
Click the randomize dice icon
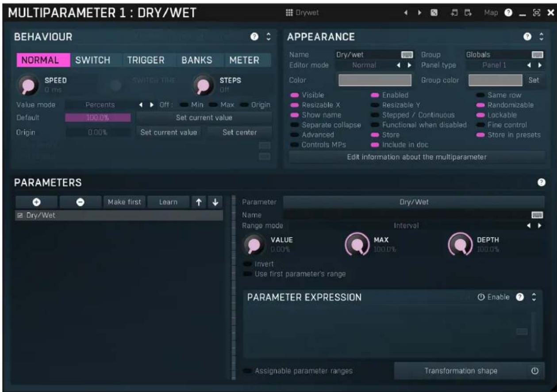(x=434, y=13)
